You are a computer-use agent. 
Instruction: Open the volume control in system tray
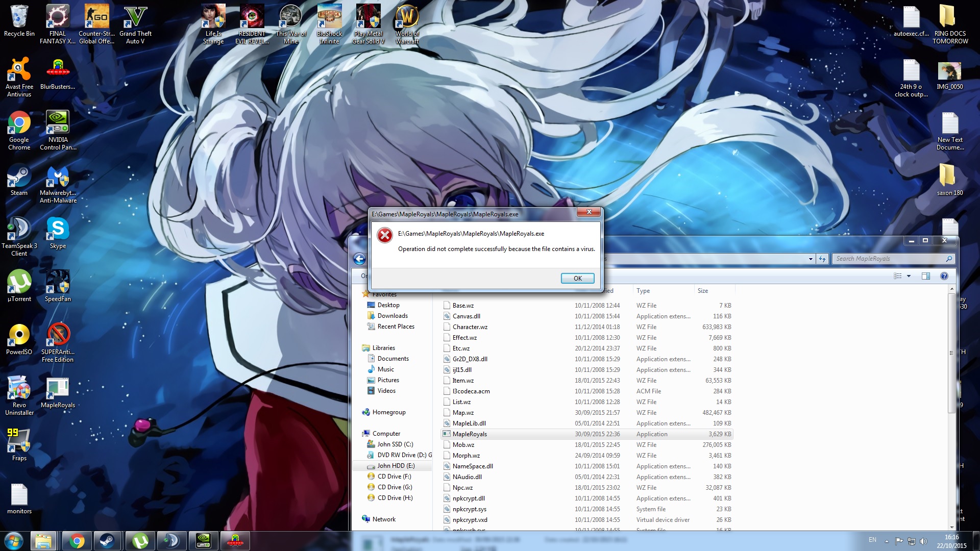point(924,541)
